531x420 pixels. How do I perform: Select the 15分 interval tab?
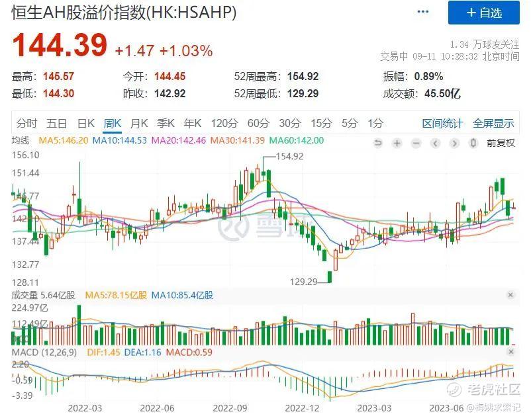tap(321, 123)
